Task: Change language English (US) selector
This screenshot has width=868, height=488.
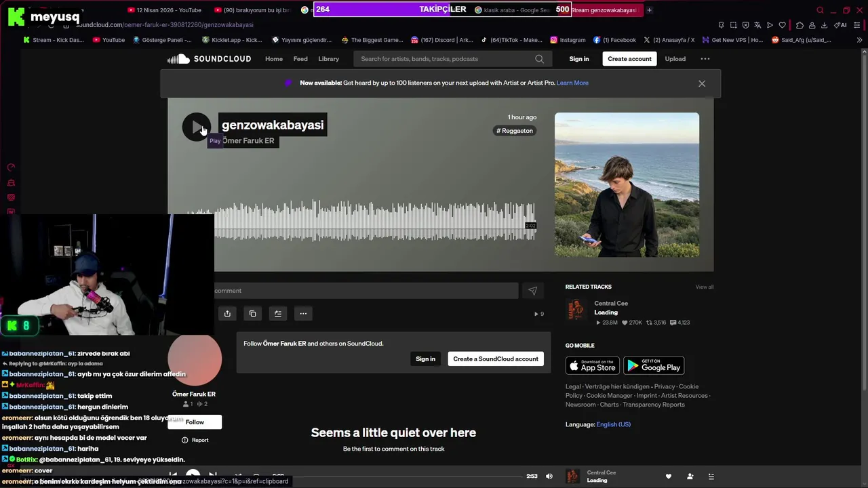Action: 613,424
